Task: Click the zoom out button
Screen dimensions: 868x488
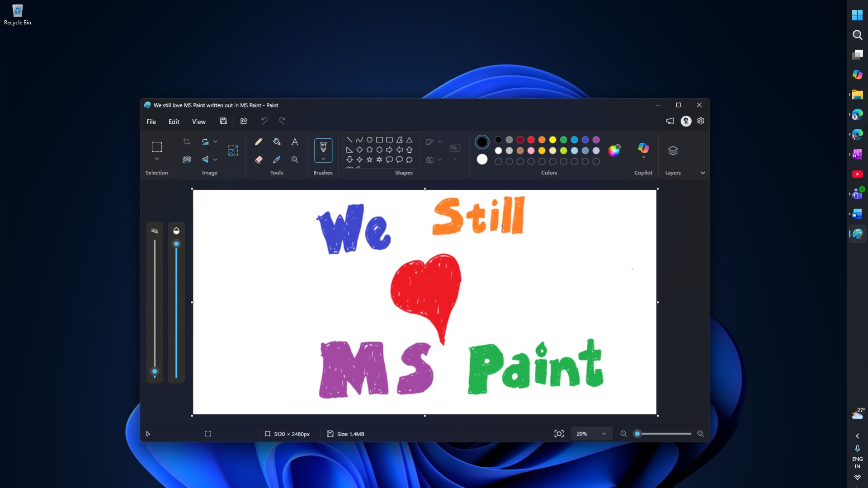Action: coord(623,434)
